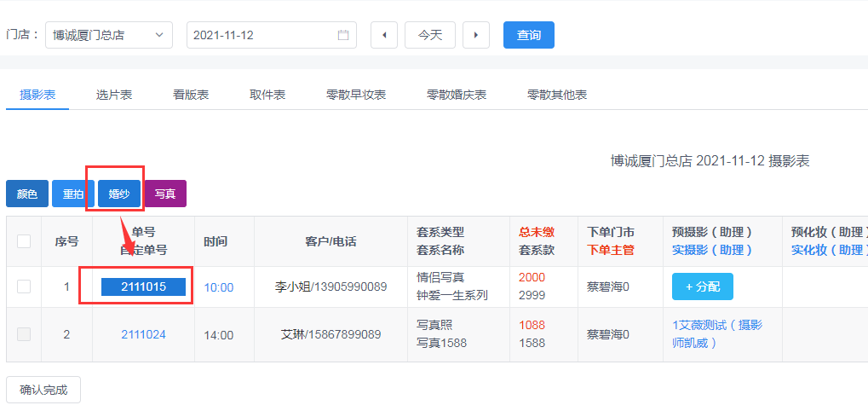Screen dimensions: 868x411
Task: Click customer 李小姐/13905990089
Action: pyautogui.click(x=331, y=287)
